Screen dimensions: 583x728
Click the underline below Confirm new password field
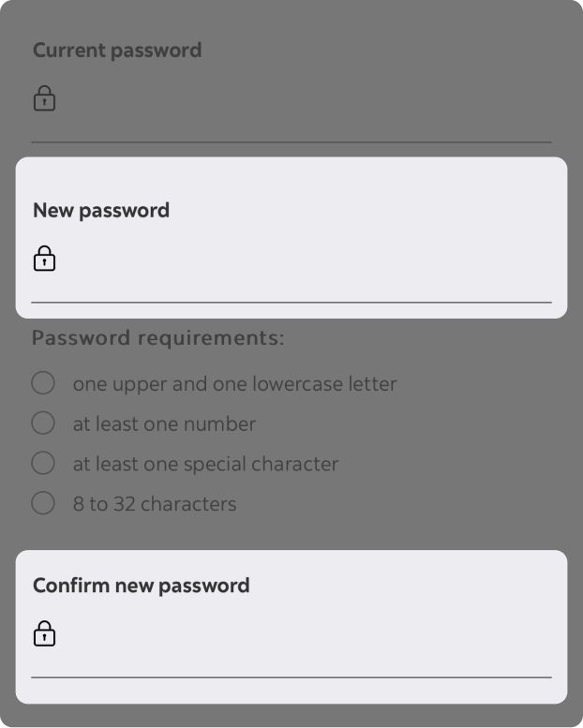291,676
